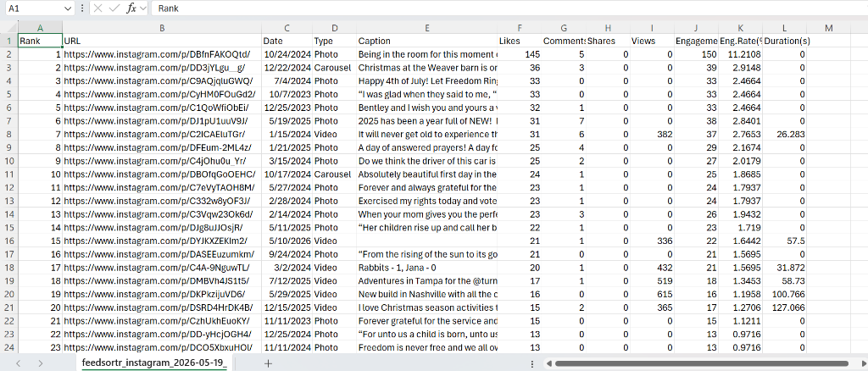The image size is (868, 371).
Task: Click caption starting 'Adventures in Tampa'
Action: pyautogui.click(x=427, y=280)
